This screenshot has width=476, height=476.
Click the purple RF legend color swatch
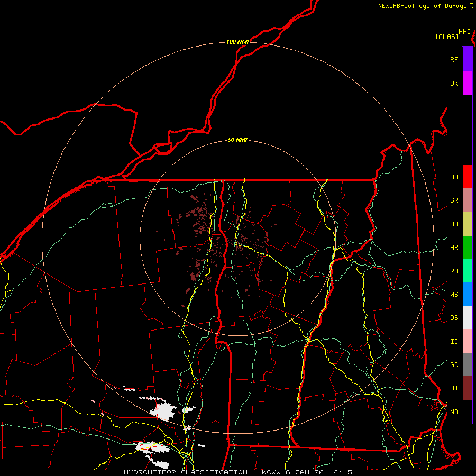[467, 59]
